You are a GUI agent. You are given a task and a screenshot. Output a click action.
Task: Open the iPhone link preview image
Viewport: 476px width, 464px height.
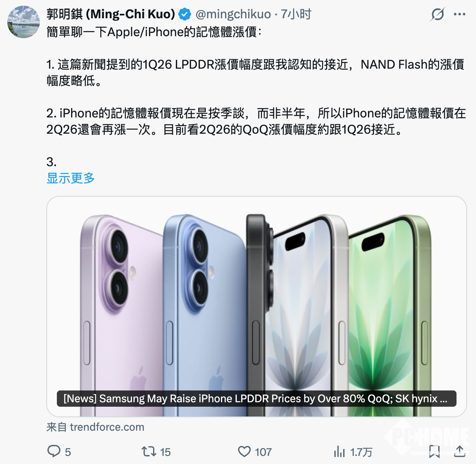pos(257,306)
